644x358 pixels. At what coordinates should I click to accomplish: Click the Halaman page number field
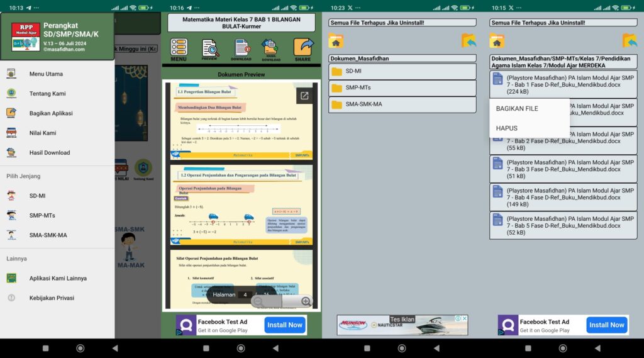tap(245, 294)
